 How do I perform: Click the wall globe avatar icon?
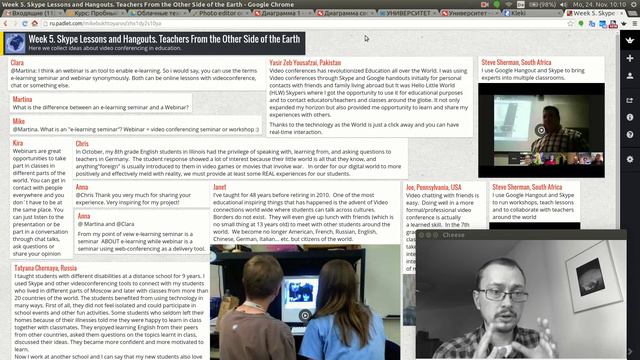click(15, 43)
